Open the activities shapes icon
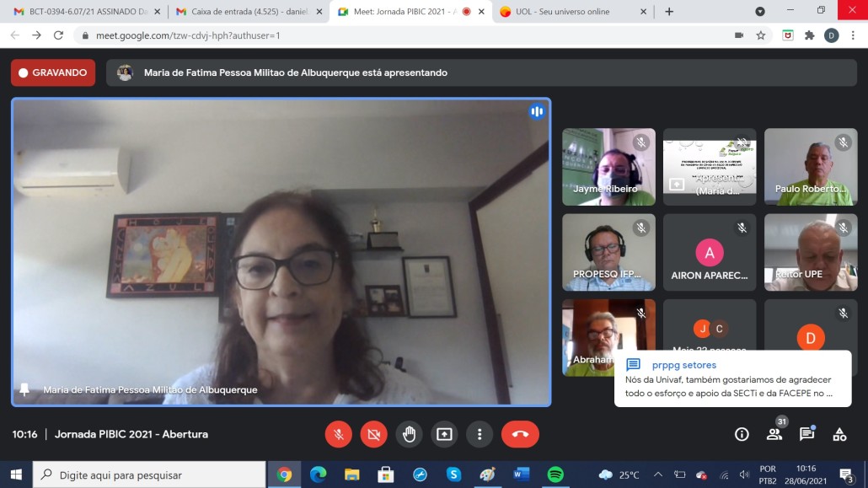The width and height of the screenshot is (868, 488). (839, 434)
